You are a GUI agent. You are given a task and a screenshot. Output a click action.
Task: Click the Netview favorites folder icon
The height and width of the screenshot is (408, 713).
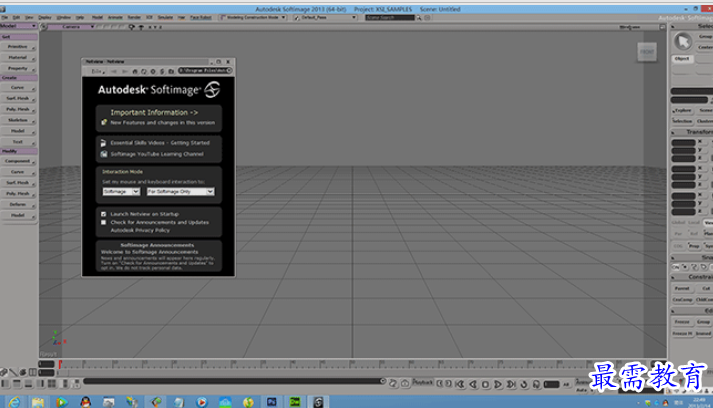pyautogui.click(x=171, y=71)
